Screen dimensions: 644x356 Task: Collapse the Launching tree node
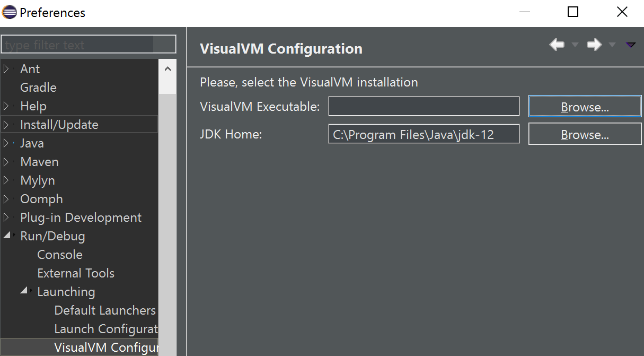click(24, 291)
